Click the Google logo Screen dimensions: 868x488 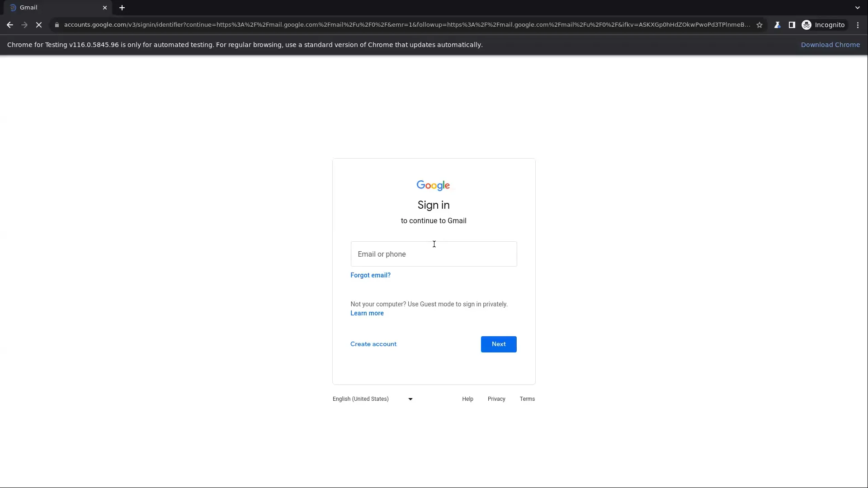(x=433, y=186)
